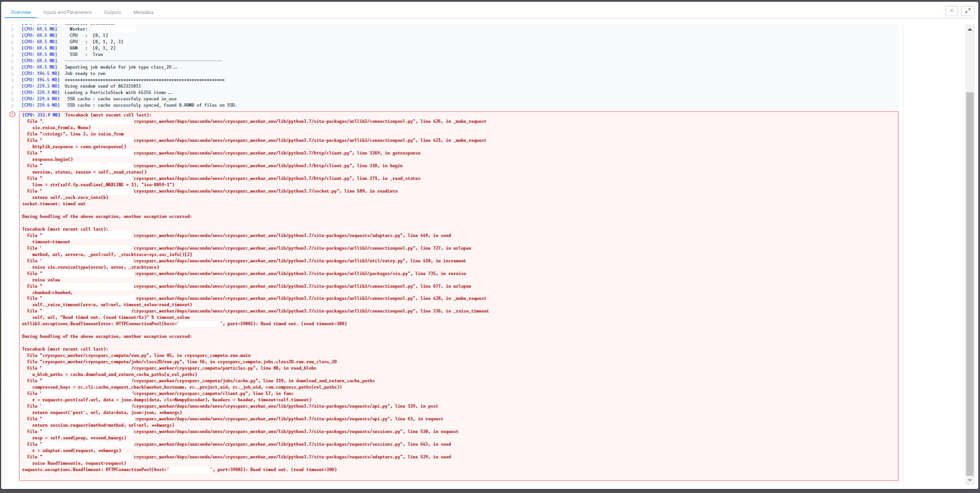
Task: Toggle fullscreen with the expand arrows icon
Action: (x=967, y=11)
